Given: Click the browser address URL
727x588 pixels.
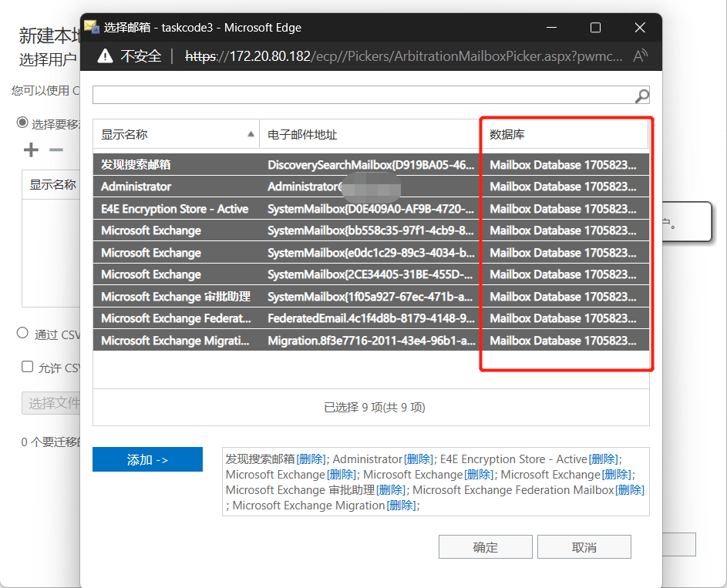Looking at the screenshot, I should click(403, 56).
